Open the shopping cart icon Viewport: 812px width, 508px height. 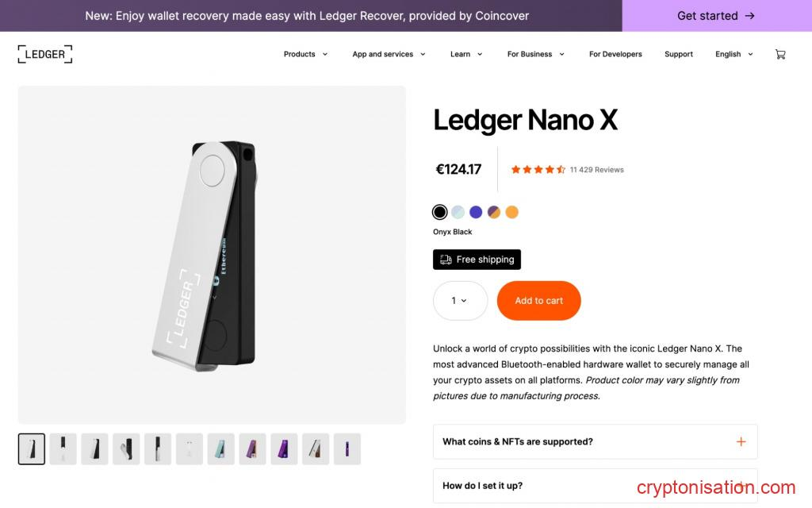pyautogui.click(x=780, y=54)
